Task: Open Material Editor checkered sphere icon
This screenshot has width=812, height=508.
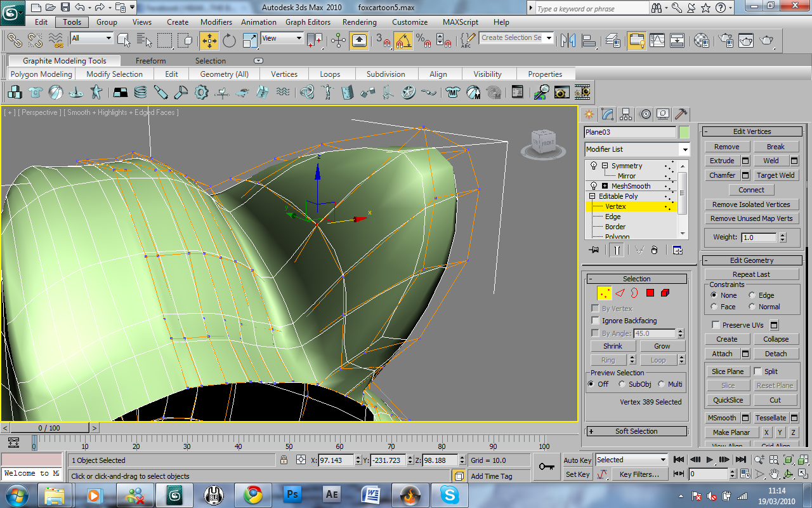Action: [x=702, y=41]
